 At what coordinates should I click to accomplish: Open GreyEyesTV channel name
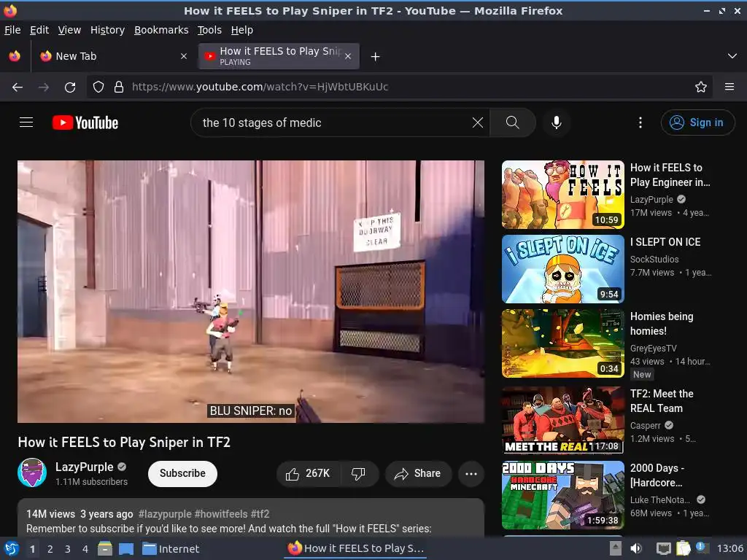tap(653, 349)
